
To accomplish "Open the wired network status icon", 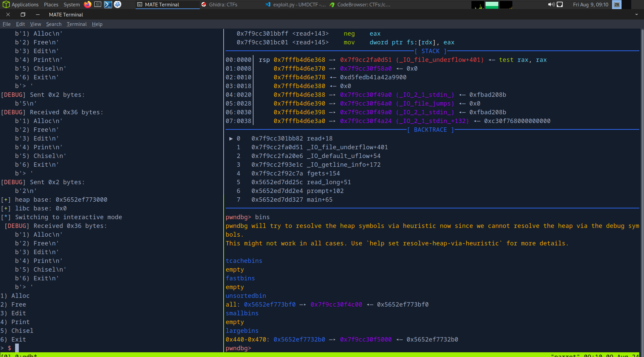I will coord(560,4).
